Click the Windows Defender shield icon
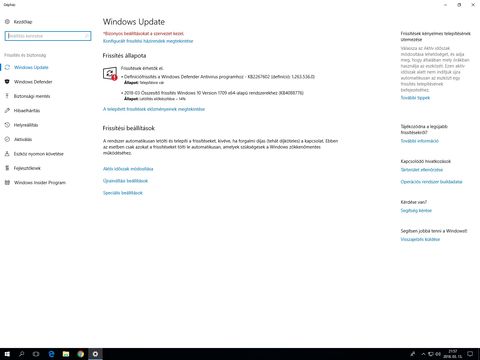480x360 pixels. (7, 82)
